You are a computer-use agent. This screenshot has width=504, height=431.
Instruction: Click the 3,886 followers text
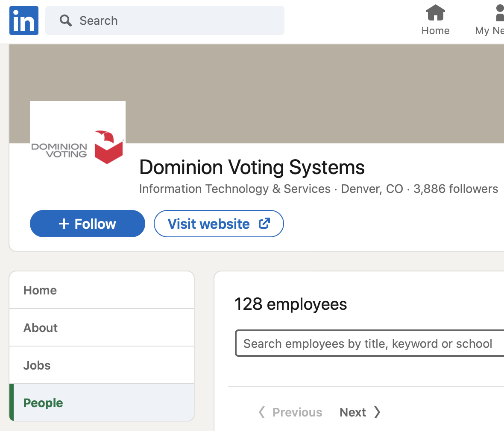click(x=455, y=189)
